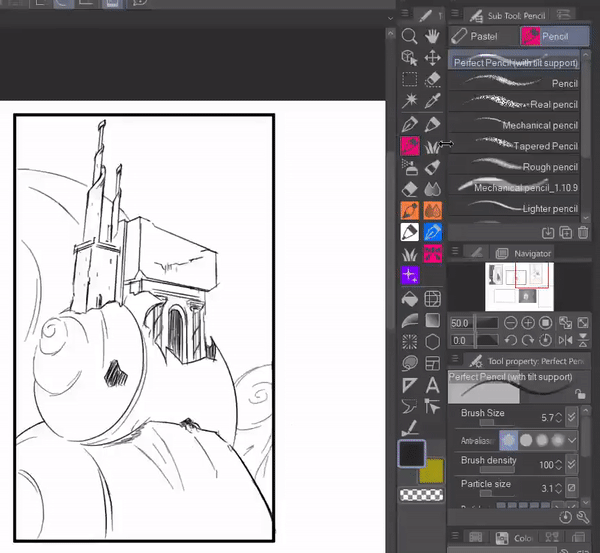Click the yellow sub drawing color swatch

click(x=434, y=472)
